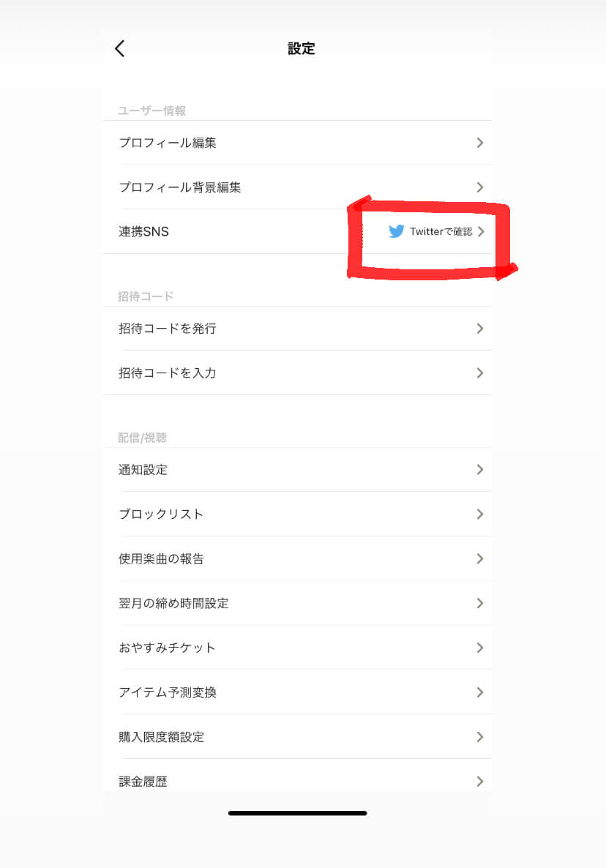
Task: Tap chevron beside 購入限度額設定
Action: pyautogui.click(x=480, y=737)
